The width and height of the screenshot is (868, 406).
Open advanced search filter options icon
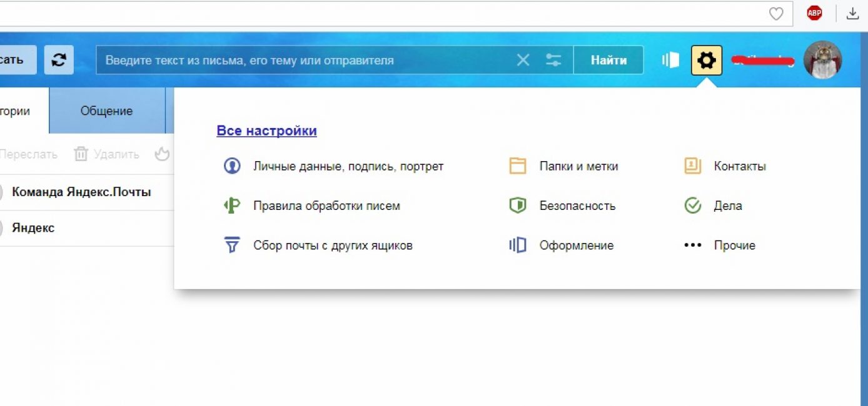click(x=553, y=60)
